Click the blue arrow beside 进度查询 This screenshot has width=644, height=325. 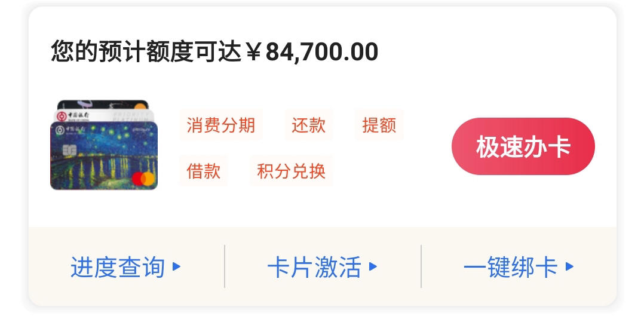pyautogui.click(x=177, y=266)
